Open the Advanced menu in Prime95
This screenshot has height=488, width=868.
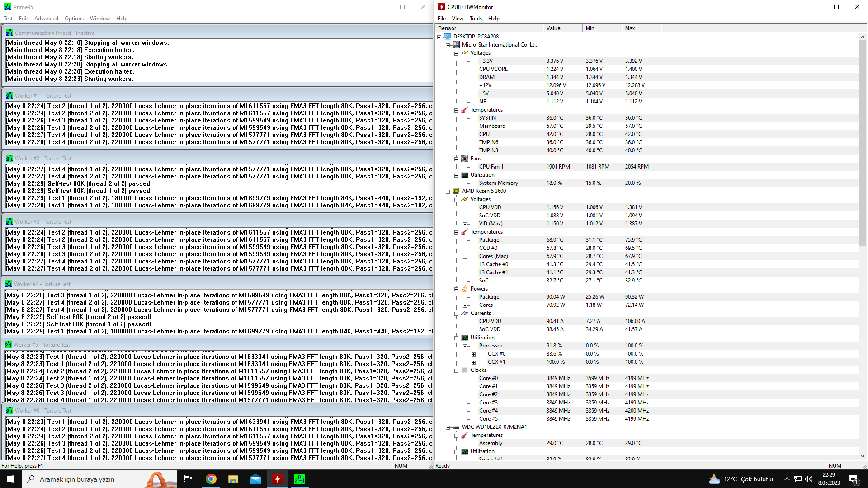[46, 19]
